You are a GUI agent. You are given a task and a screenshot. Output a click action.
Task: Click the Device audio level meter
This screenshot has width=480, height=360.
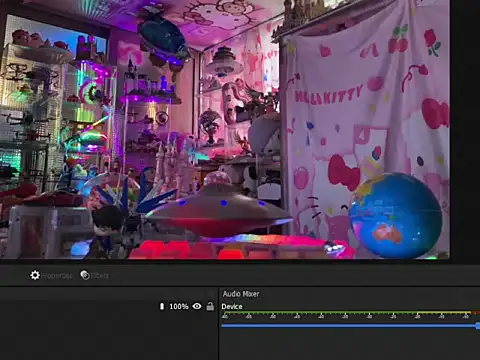tap(350, 315)
